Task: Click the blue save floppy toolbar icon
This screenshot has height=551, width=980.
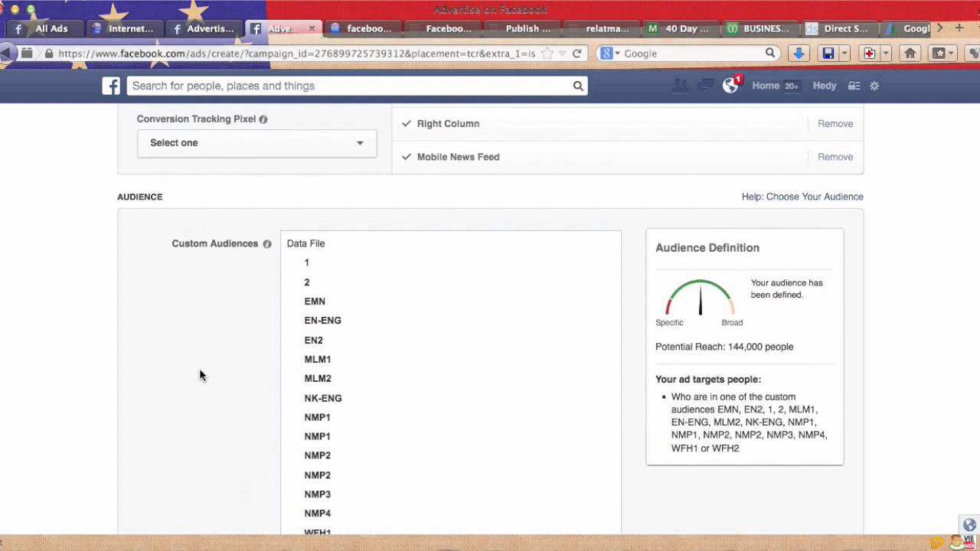Action: [x=828, y=54]
